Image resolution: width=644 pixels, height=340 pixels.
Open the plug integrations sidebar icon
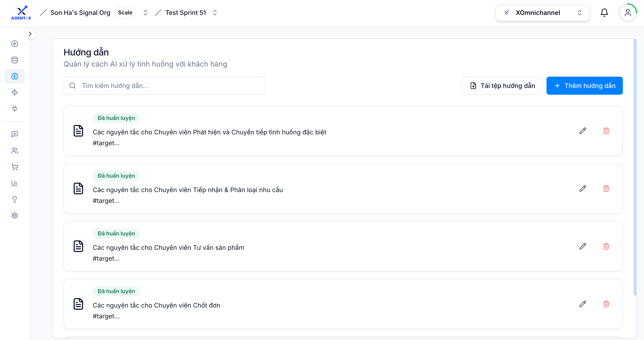pos(14,108)
